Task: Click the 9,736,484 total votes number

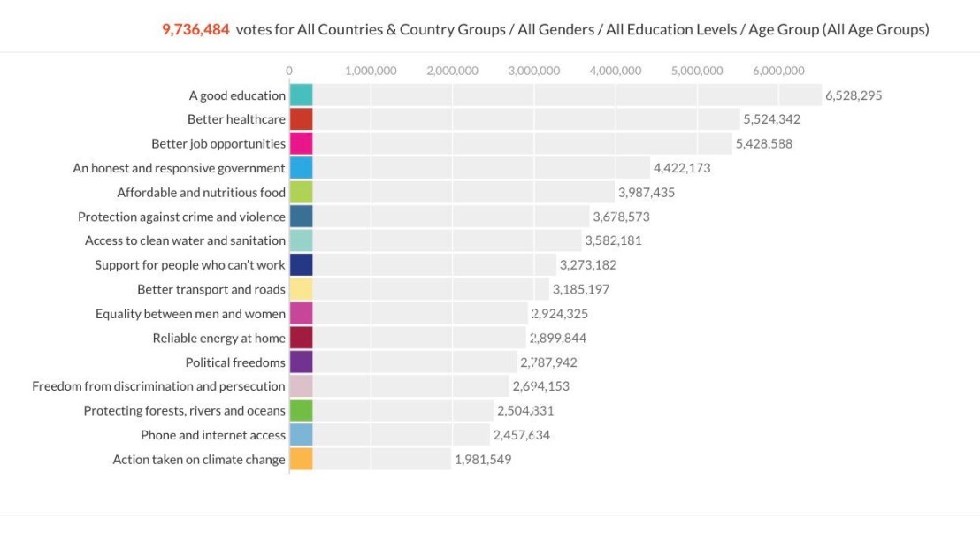Action: (195, 29)
